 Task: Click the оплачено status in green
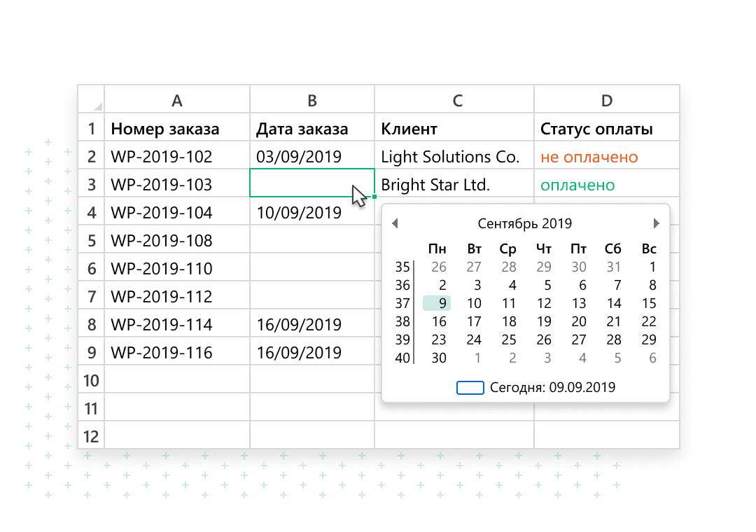point(575,184)
